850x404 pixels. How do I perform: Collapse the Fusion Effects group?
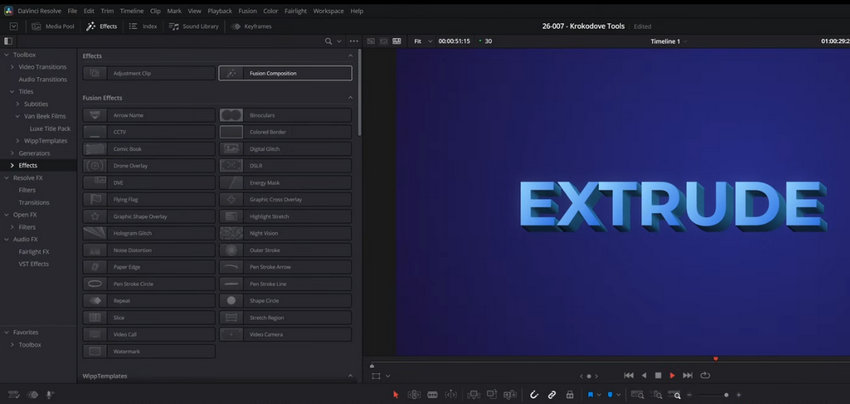[x=350, y=98]
